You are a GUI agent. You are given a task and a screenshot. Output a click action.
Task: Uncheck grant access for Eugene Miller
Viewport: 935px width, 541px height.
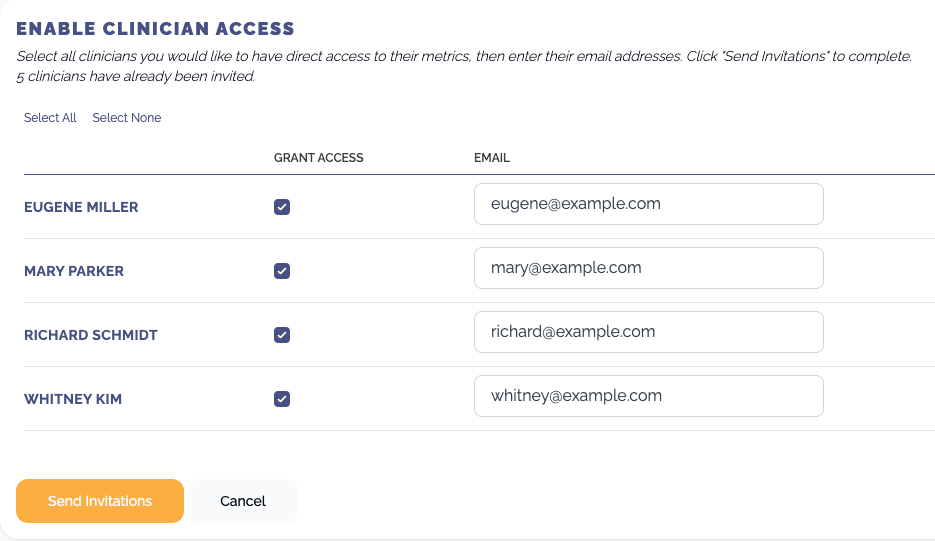282,207
